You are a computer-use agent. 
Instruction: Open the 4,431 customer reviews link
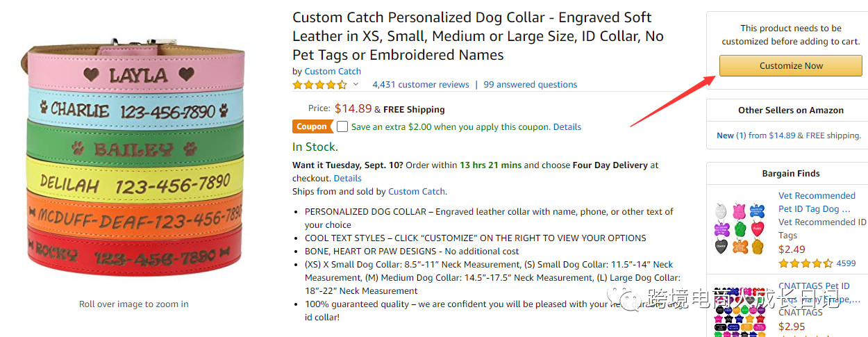pos(421,85)
